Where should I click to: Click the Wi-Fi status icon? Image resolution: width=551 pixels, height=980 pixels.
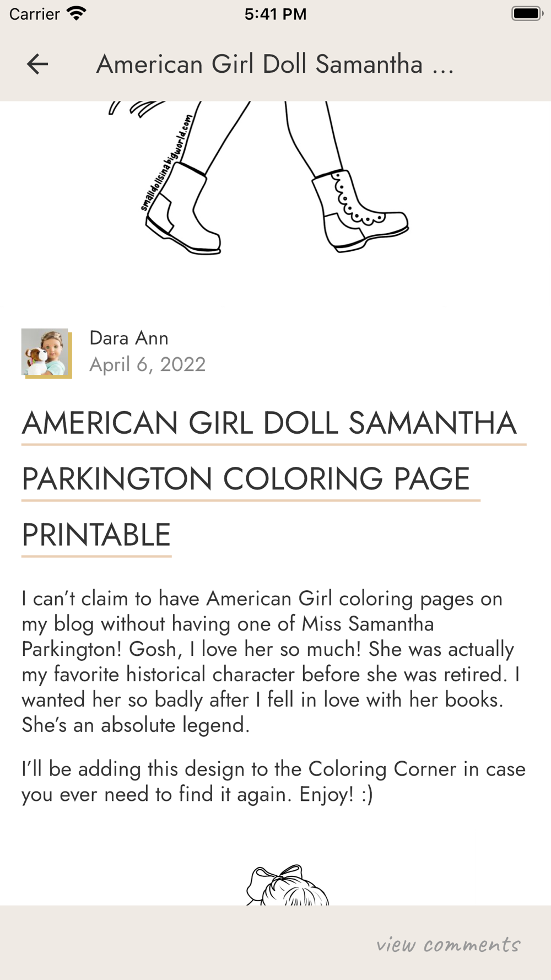click(77, 13)
